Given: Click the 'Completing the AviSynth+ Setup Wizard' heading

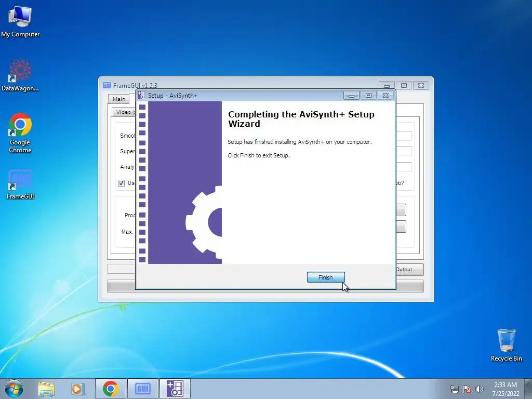Looking at the screenshot, I should 301,119.
